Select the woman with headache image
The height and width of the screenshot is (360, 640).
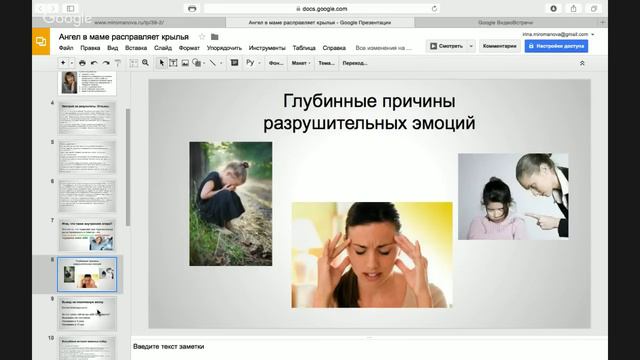pyautogui.click(x=372, y=255)
